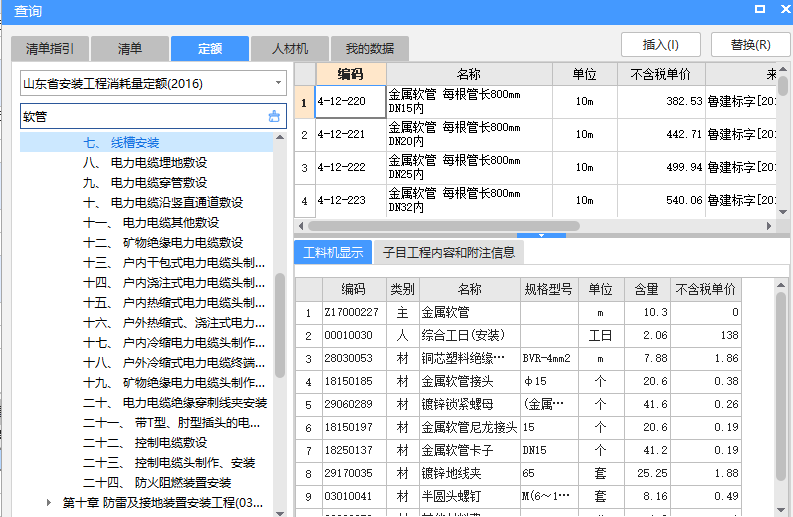
Task: Select material row Z17000227 金属软管
Action: pyautogui.click(x=518, y=313)
